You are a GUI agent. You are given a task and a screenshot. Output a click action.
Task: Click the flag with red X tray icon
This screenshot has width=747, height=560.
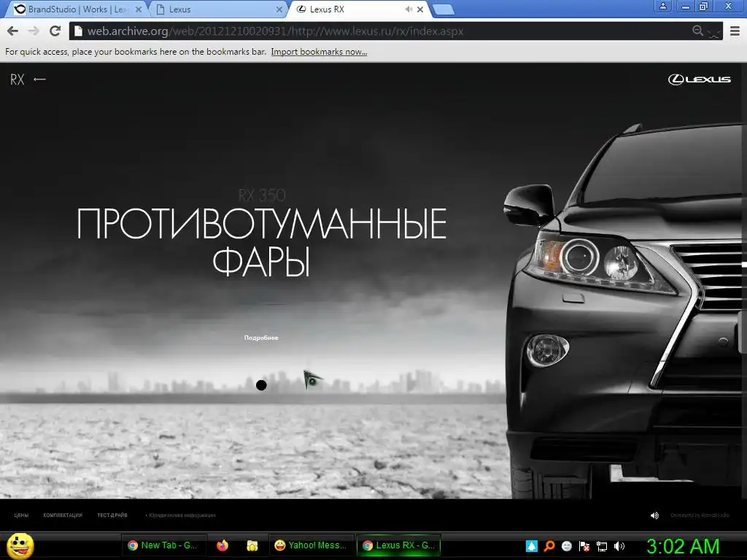(x=584, y=546)
